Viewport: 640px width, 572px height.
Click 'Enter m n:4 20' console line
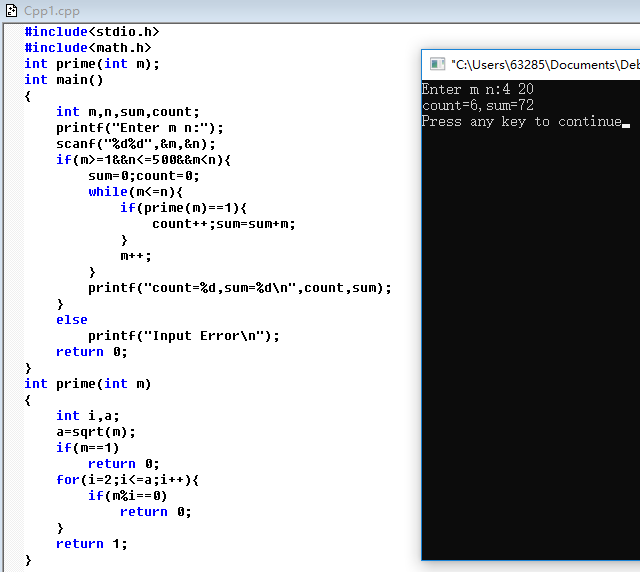pyautogui.click(x=478, y=89)
